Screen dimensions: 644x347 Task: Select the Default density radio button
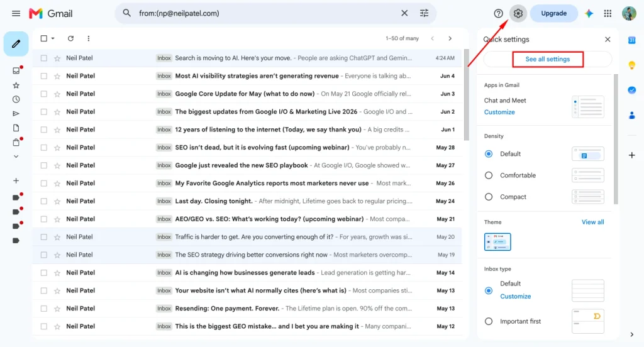pos(488,154)
